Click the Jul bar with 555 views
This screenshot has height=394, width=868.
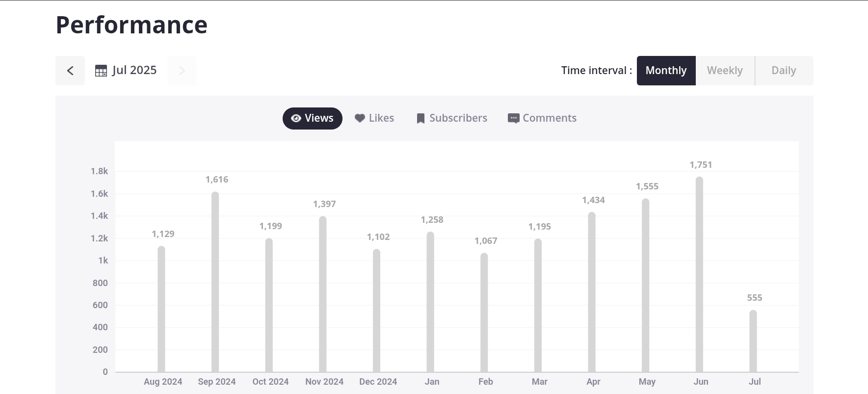753,341
